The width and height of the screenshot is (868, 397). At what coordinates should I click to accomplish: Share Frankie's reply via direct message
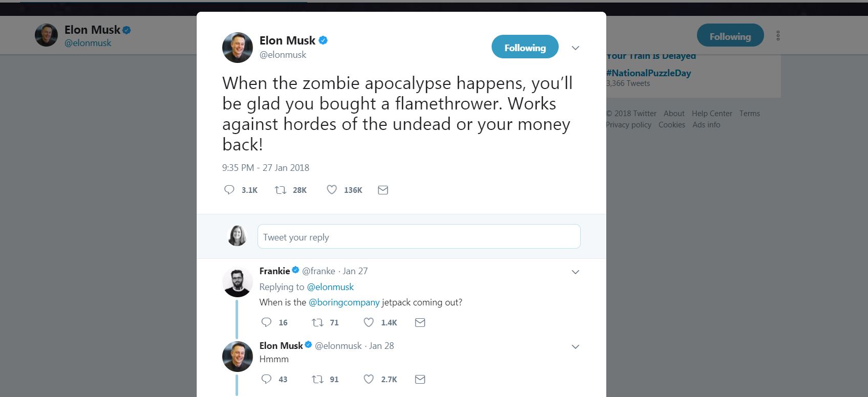pos(420,322)
